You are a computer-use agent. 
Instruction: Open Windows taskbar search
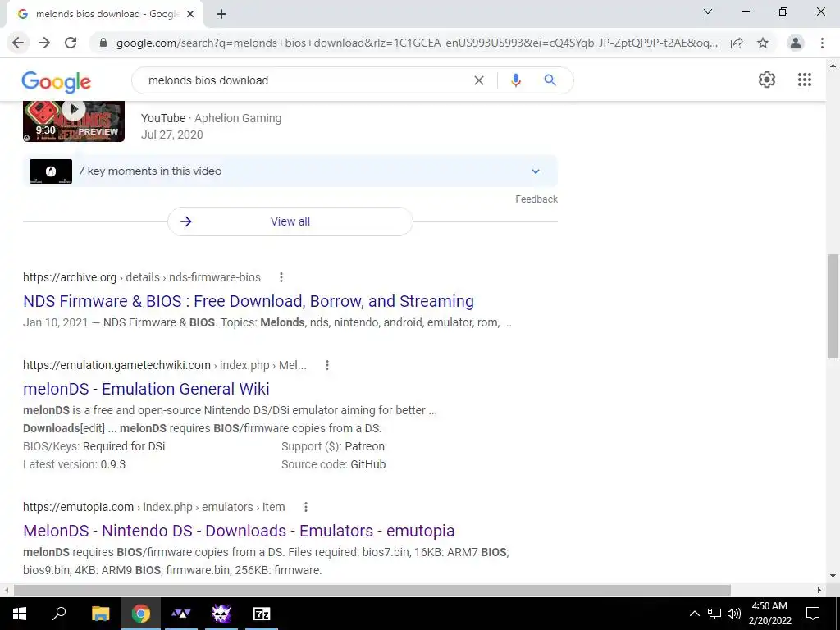click(x=59, y=614)
